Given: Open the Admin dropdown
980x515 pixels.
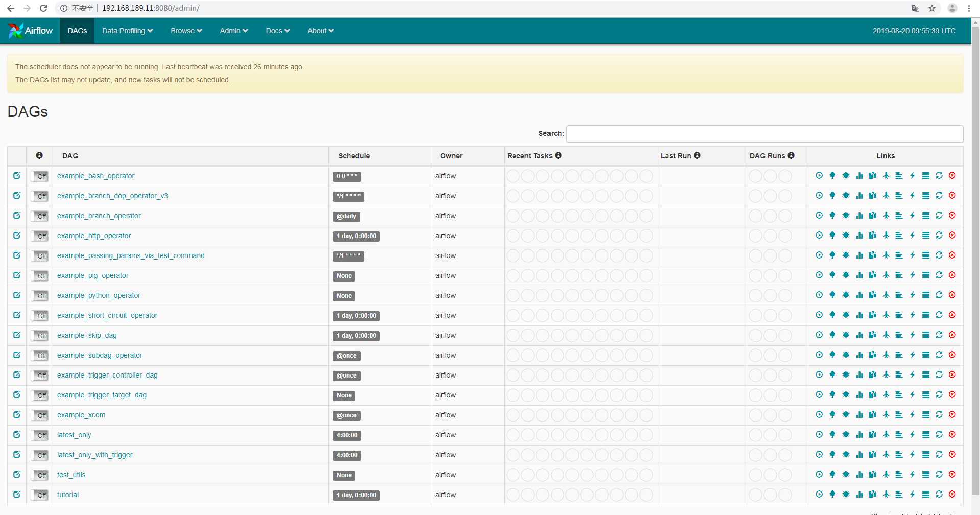Looking at the screenshot, I should click(x=234, y=31).
